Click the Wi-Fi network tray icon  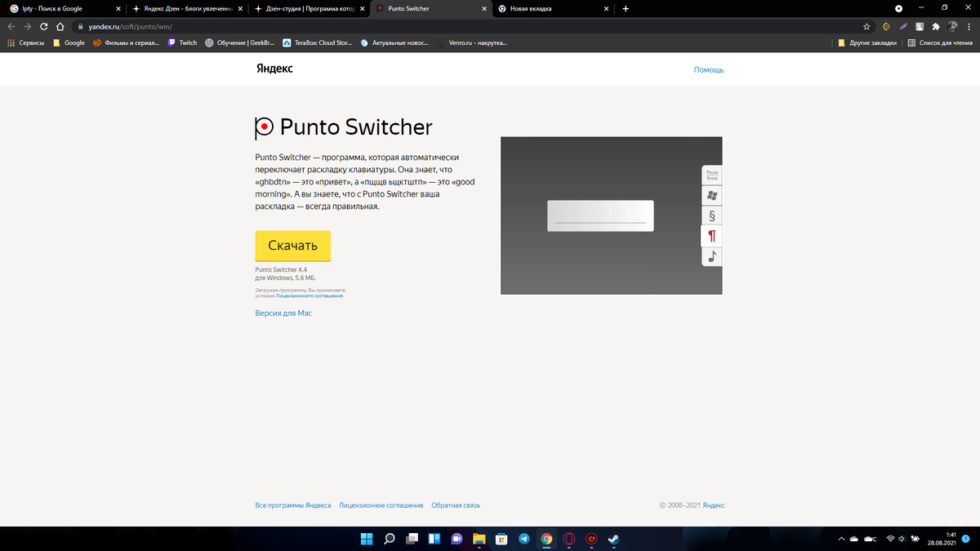click(890, 539)
